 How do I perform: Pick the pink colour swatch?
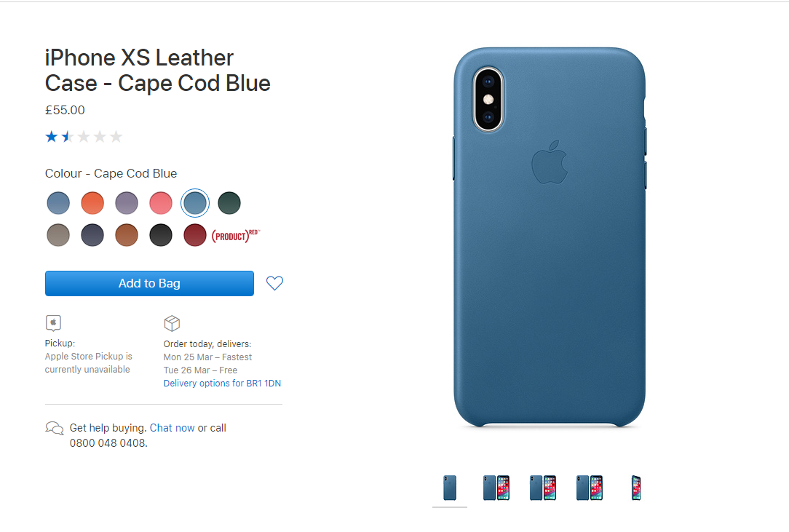[x=161, y=203]
